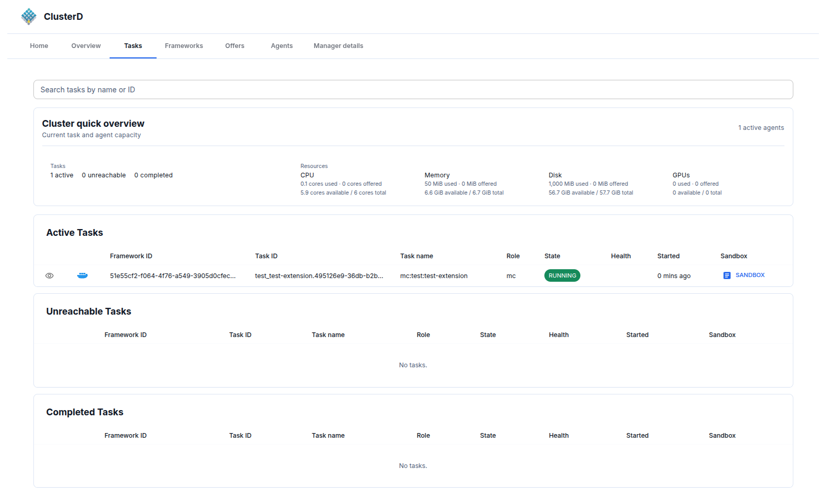Viewport: 821px width, 504px height.
Task: Open the SANDBOX link for the running task
Action: tap(750, 275)
